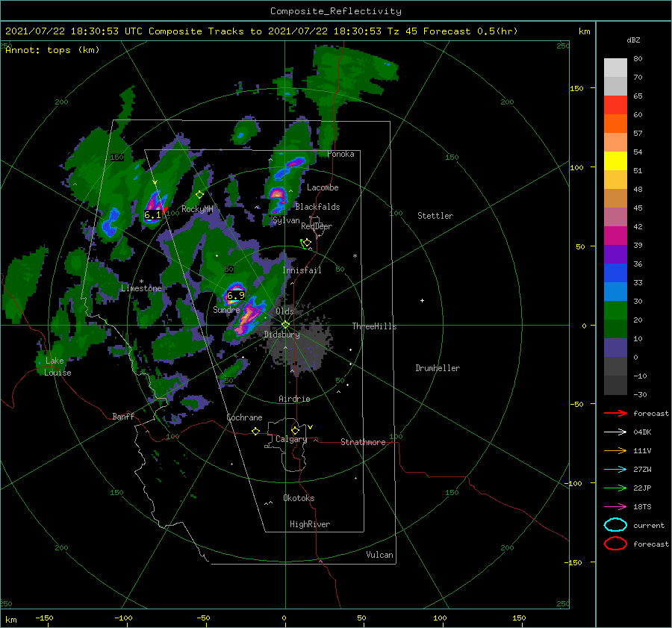
Task: Click the Stettler city label
Action: [x=435, y=216]
